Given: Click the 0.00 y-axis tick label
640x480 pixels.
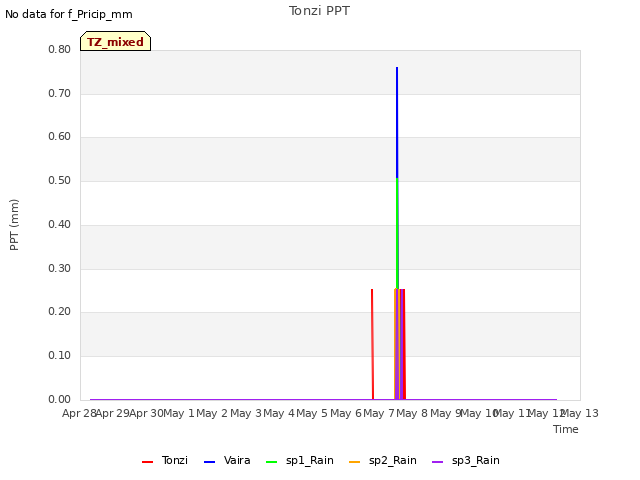Looking at the screenshot, I should click(60, 399).
